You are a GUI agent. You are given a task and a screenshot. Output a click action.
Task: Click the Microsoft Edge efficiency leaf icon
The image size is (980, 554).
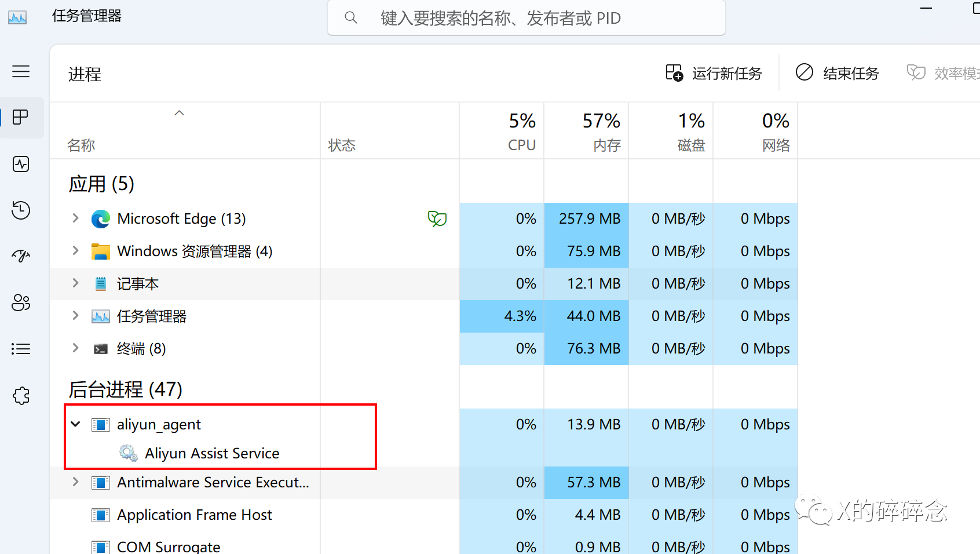pos(437,218)
